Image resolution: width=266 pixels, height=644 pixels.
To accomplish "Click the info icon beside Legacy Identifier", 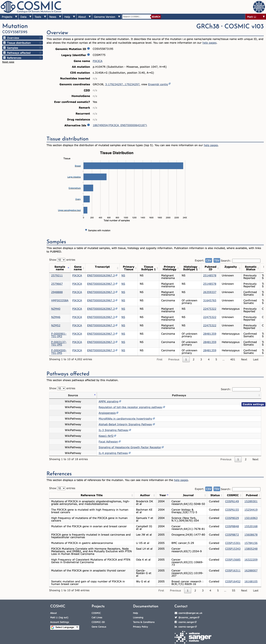I will point(88,55).
